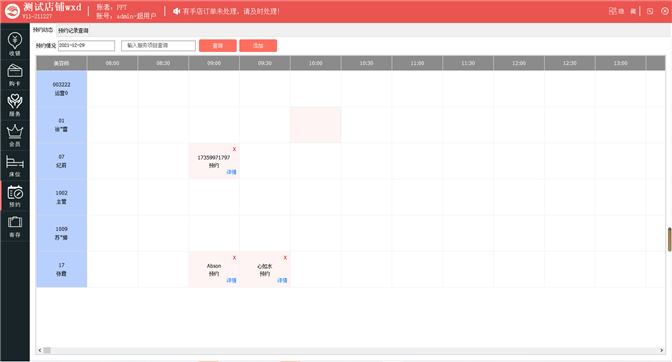Click the speaker notification icon in header
The image size is (672, 362).
click(x=176, y=11)
